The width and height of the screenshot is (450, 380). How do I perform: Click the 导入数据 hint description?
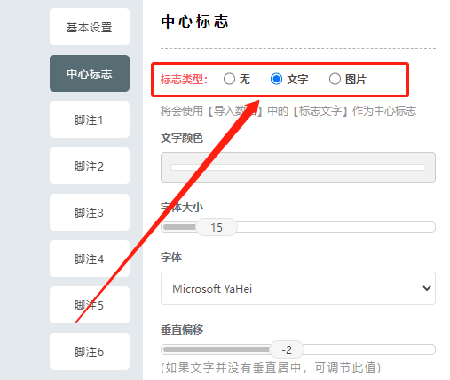[288, 111]
